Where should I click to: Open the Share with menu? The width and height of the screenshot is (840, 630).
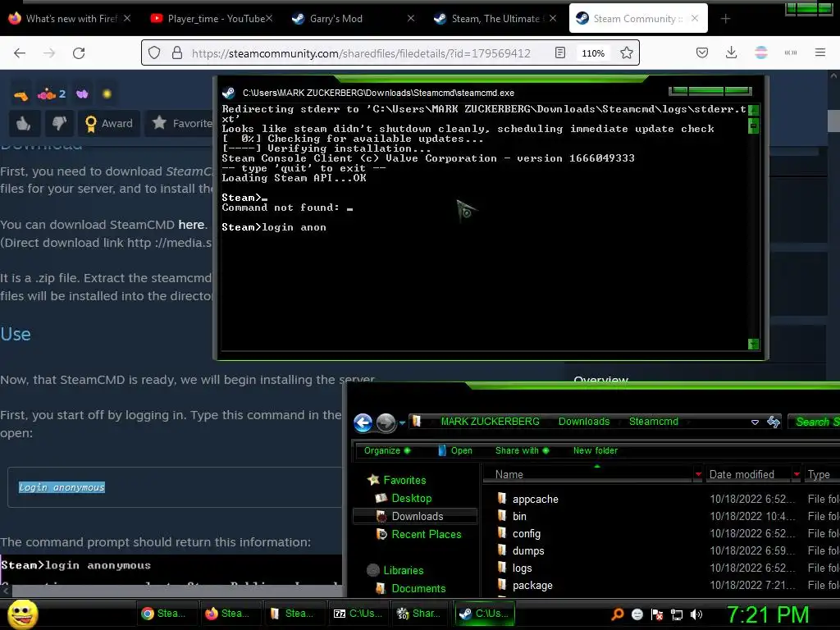coord(523,450)
